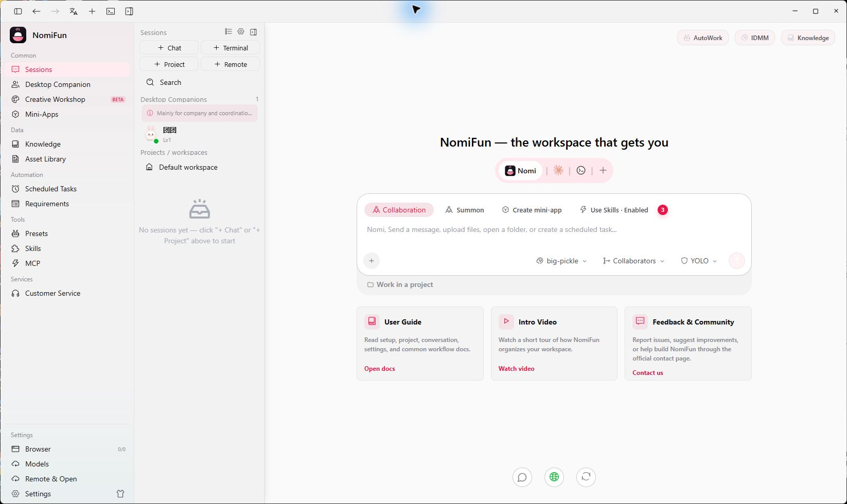Open Scheduled Tasks in sidebar
The image size is (847, 504).
[x=67, y=189]
